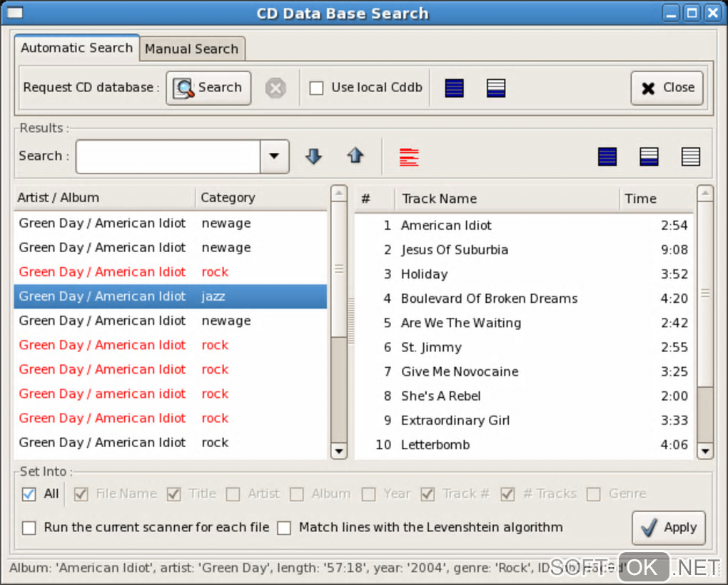Select track Are We The Waiting

pos(524,323)
